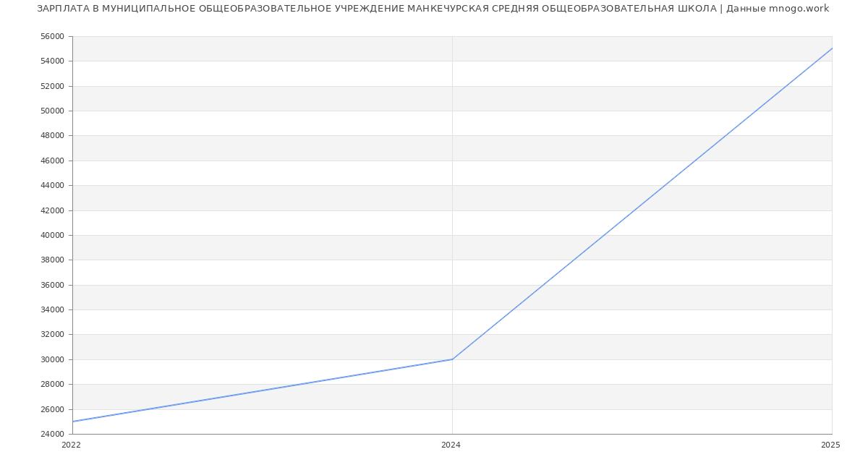Select the line's data point at 2024
This screenshot has width=868, height=470.
452,359
